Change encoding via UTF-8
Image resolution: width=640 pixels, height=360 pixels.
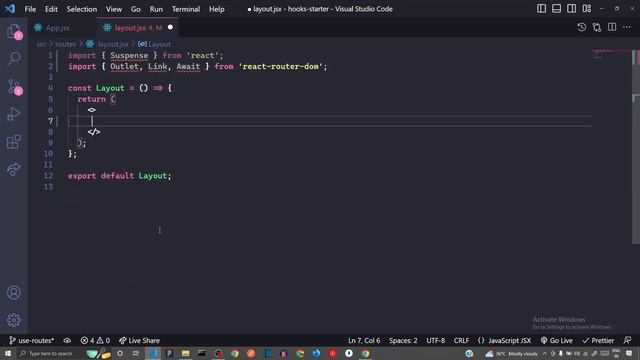436,340
